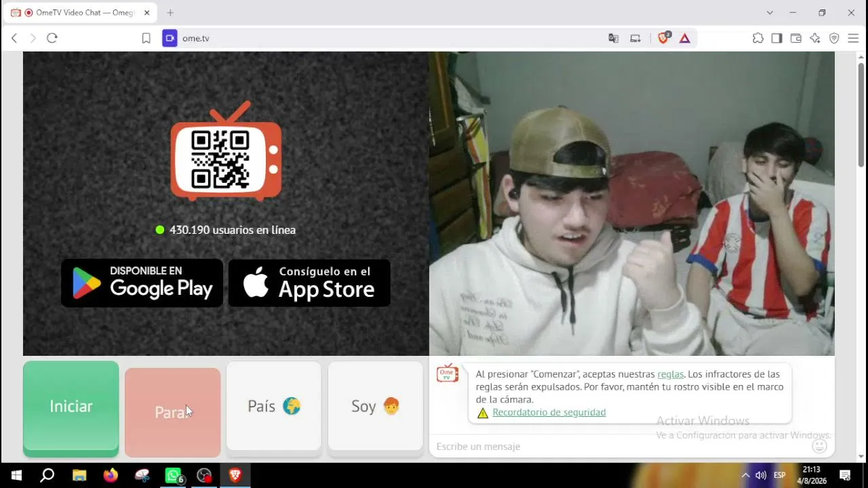Open Brave VPN shield icon
868x488 pixels.
click(x=834, y=38)
